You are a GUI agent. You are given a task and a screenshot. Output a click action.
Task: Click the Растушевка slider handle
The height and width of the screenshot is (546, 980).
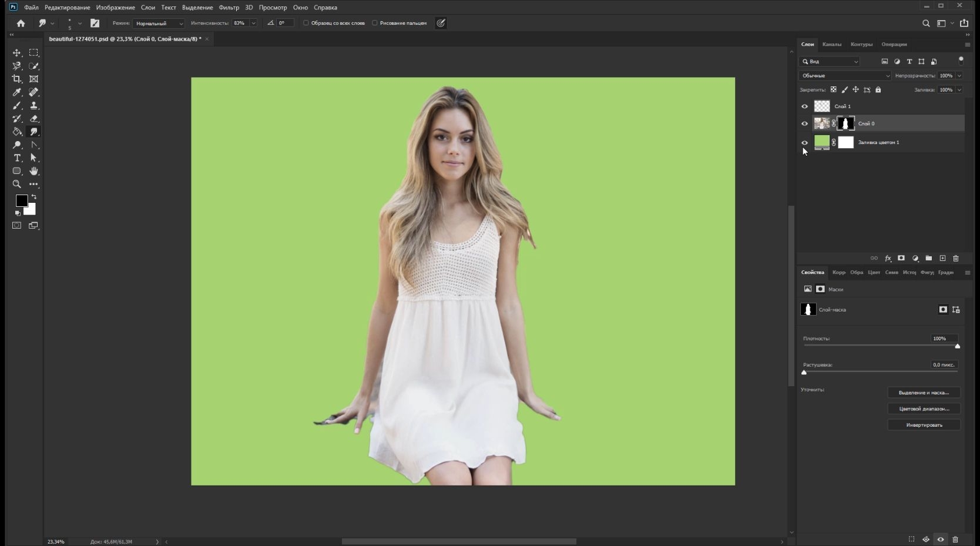804,373
